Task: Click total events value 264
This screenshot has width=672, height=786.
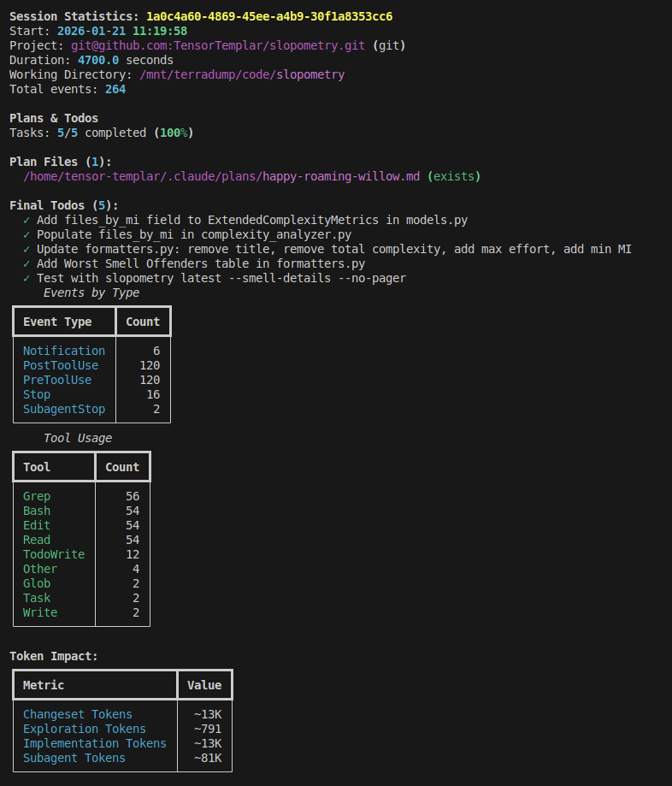Action: pos(115,89)
